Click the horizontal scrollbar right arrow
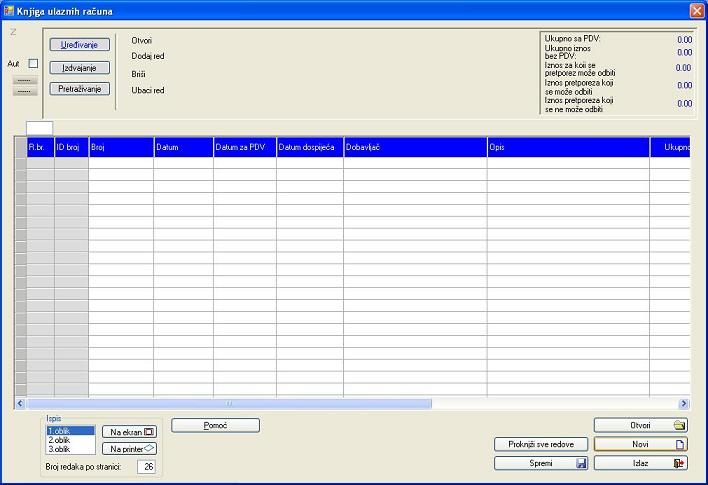Viewport: 708px width, 485px height. [x=684, y=403]
